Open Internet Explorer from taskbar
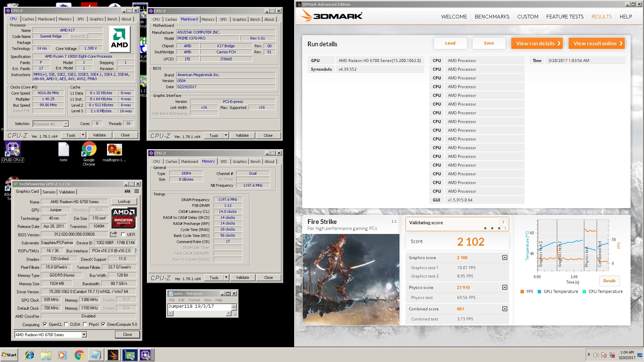The image size is (644, 362). pos(30,355)
